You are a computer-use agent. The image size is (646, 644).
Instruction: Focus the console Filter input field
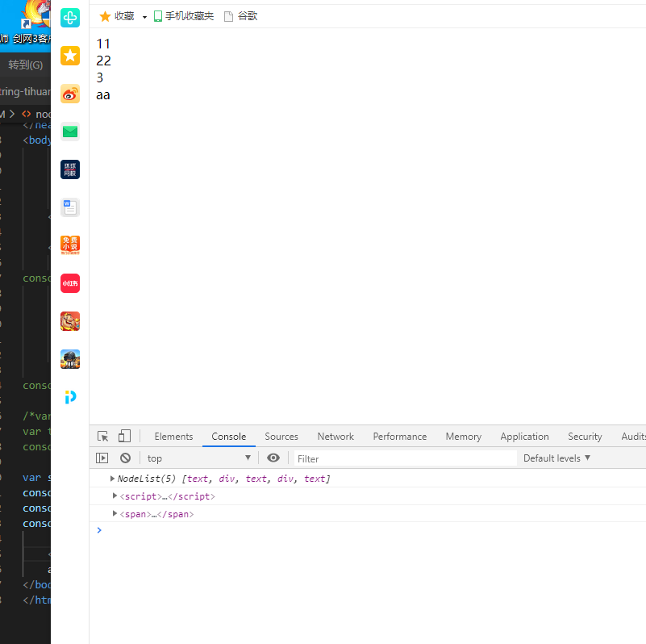pos(406,458)
